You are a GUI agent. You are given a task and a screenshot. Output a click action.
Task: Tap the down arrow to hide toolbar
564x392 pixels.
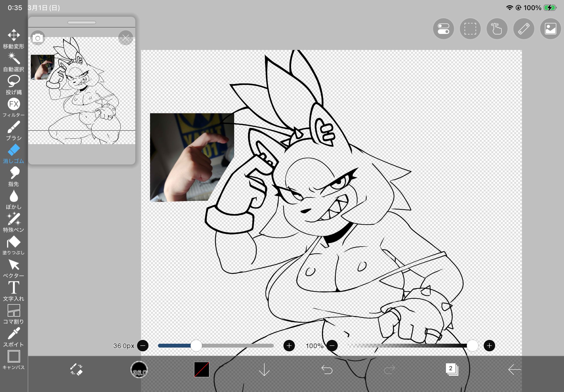264,369
